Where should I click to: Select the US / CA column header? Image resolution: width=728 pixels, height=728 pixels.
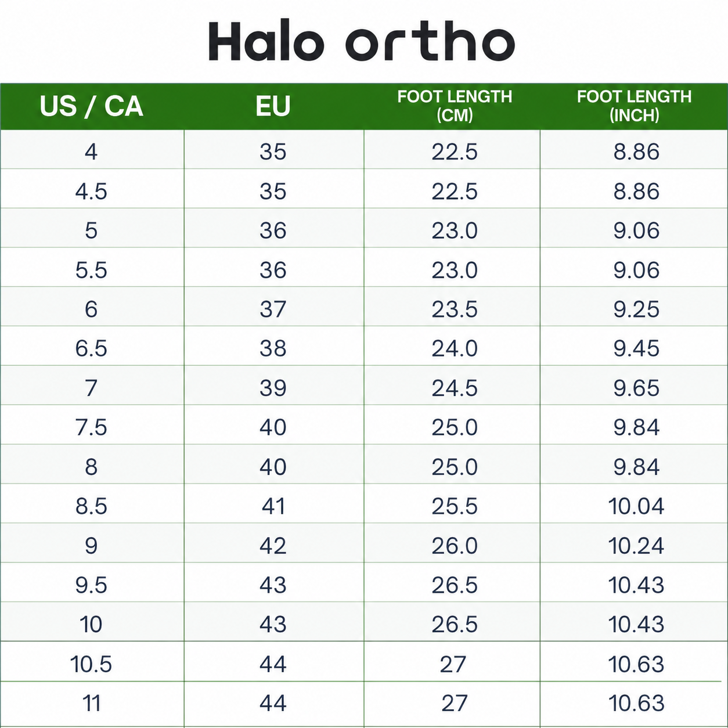coord(92,106)
